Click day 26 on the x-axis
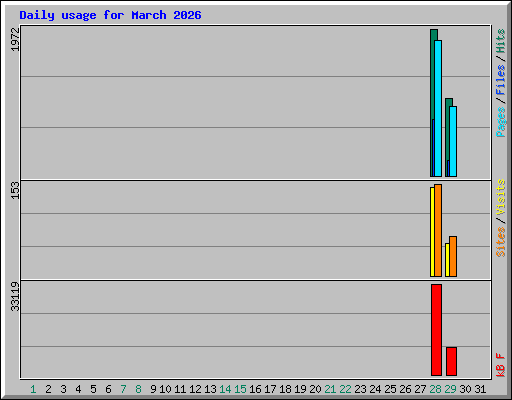The height and width of the screenshot is (400, 512). click(x=405, y=389)
